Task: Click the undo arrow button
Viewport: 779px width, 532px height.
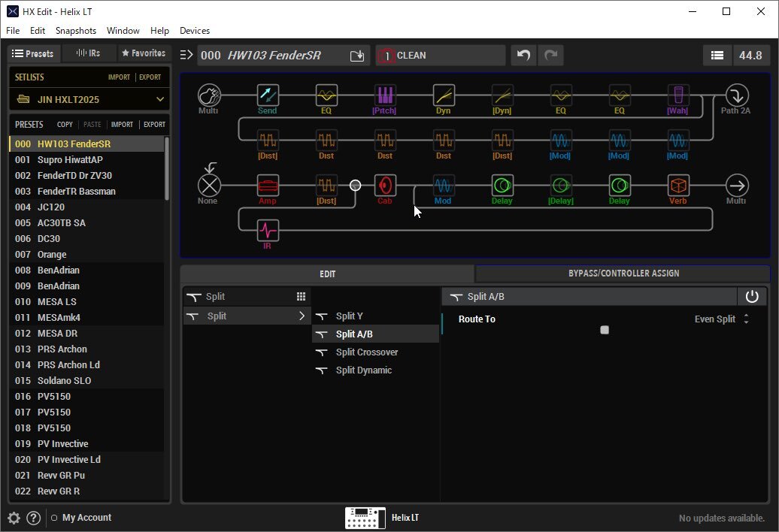Action: (x=524, y=56)
